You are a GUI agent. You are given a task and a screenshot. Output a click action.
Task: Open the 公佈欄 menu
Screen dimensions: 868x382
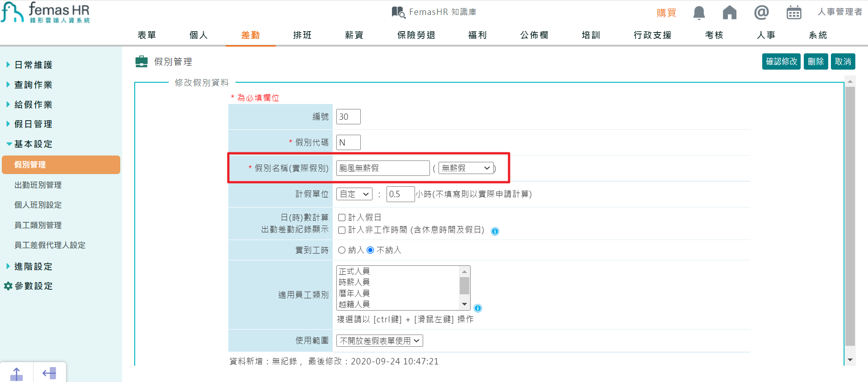[534, 35]
